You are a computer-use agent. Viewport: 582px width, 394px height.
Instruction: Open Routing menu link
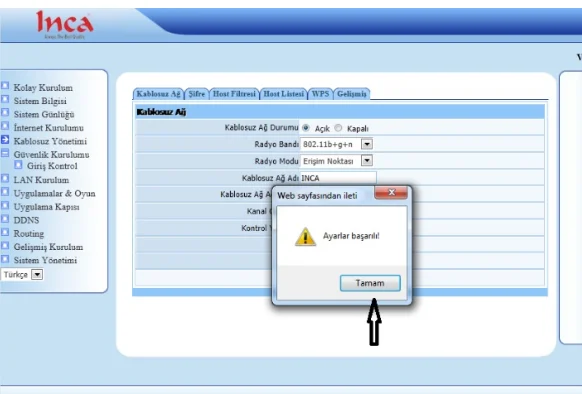[x=29, y=234]
